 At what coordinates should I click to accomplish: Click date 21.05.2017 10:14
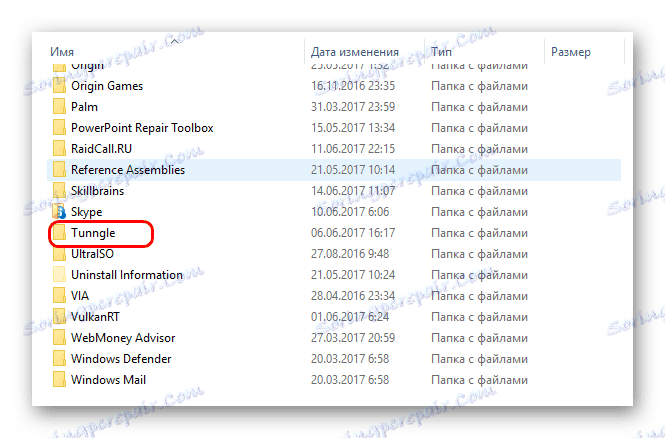(x=353, y=170)
